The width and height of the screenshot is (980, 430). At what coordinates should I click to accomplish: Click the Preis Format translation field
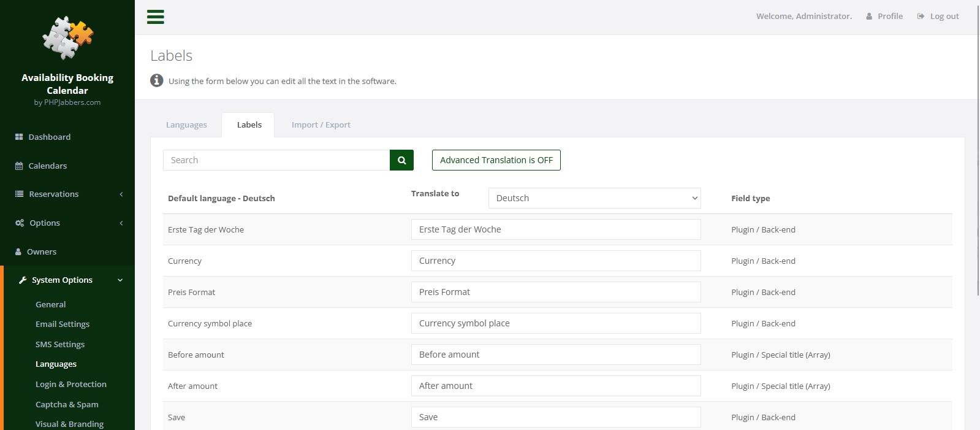pos(555,292)
